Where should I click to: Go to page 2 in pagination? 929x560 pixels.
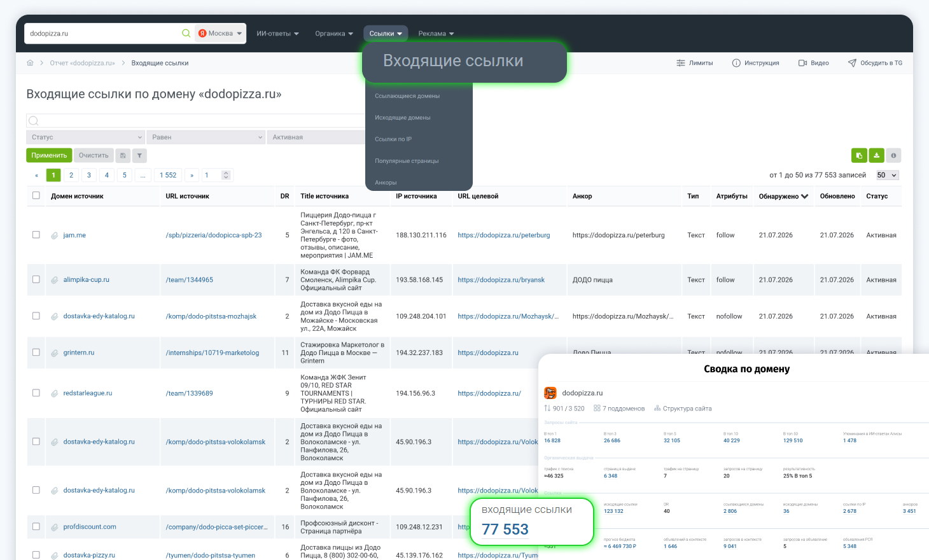[71, 175]
